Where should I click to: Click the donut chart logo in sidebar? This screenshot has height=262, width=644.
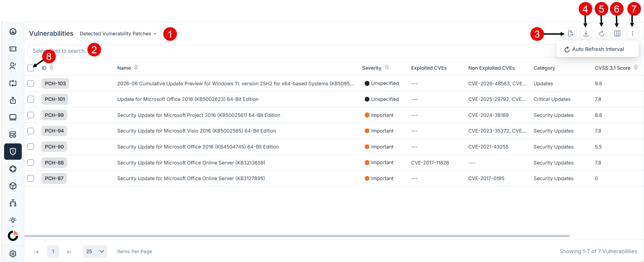click(13, 235)
